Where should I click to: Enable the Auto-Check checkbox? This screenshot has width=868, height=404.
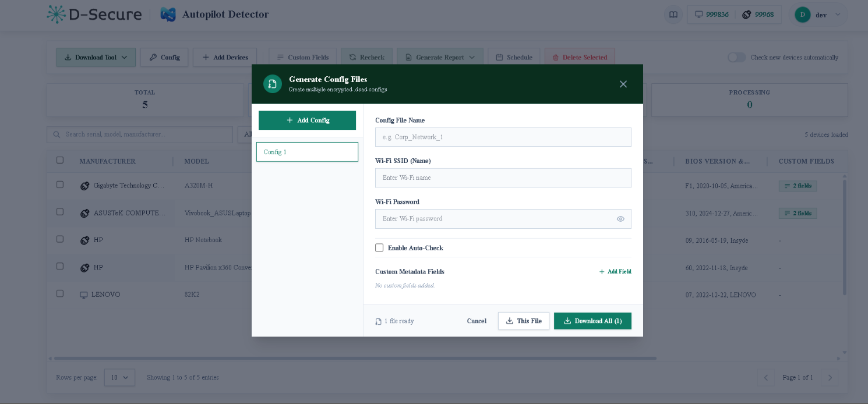379,247
